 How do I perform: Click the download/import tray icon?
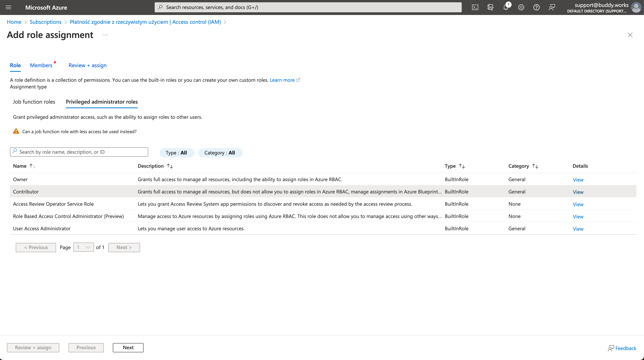490,7
